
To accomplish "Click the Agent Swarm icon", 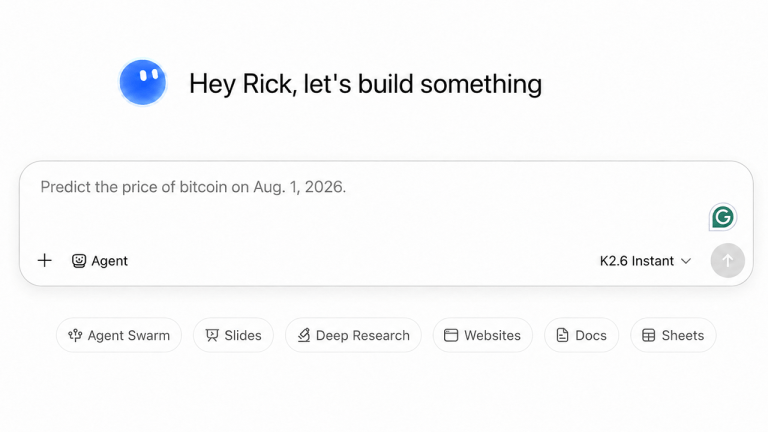I will (x=75, y=335).
